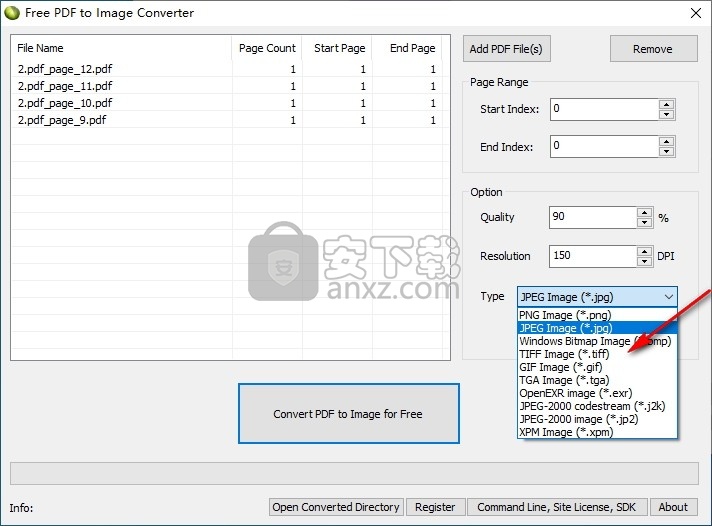Click End Page cell of 2.pdf_page_9.pdf
The height and width of the screenshot is (526, 712).
407,120
